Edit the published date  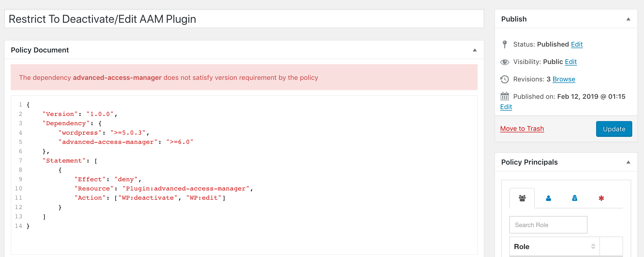pyautogui.click(x=506, y=107)
